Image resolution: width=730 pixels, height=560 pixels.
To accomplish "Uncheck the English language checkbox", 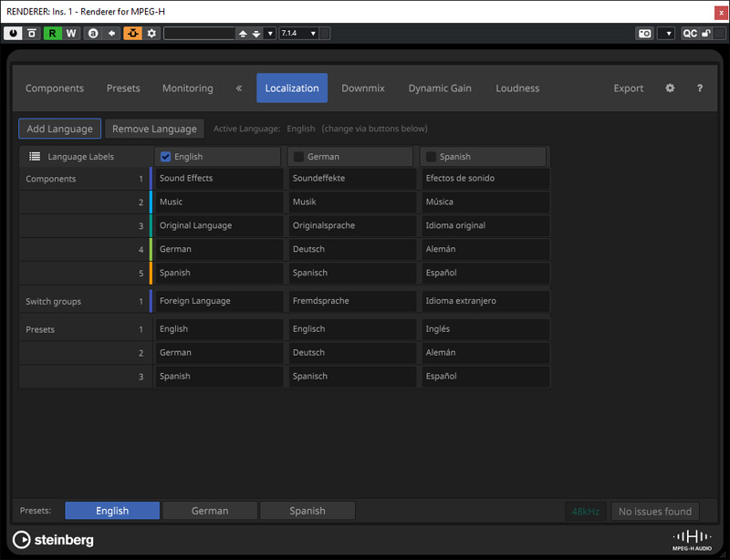I will pos(165,157).
